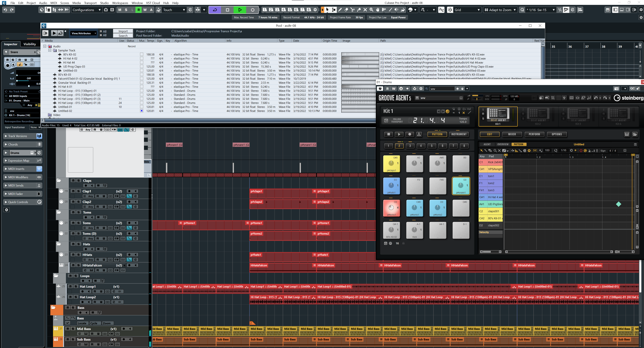Click the p#kicks1 C0 drum pad
Image resolution: width=644 pixels, height=348 pixels.
(391, 208)
